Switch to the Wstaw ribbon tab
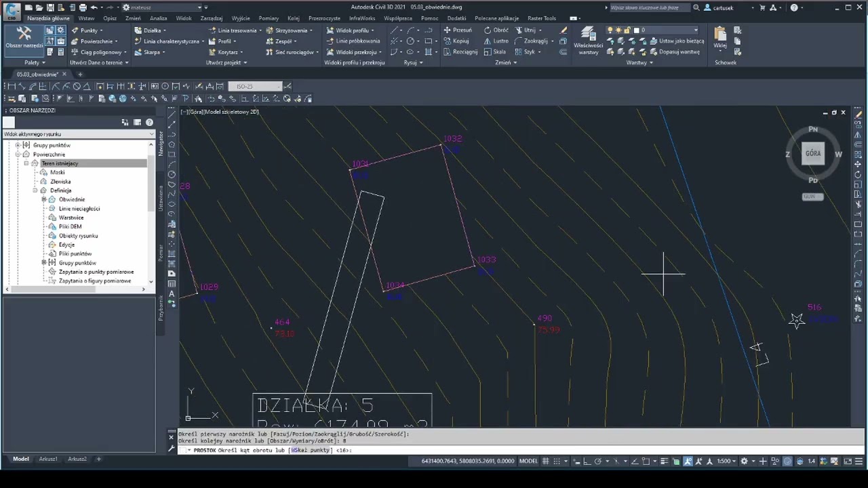 point(86,18)
